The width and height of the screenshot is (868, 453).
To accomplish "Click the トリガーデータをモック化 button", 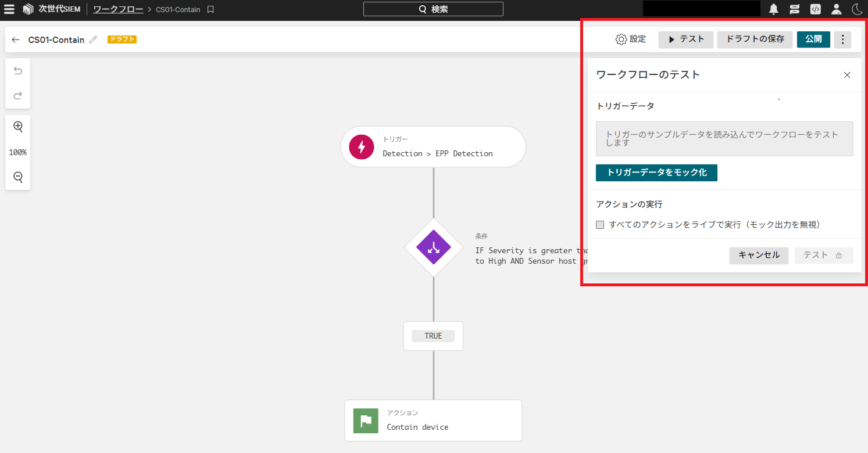I will [656, 172].
